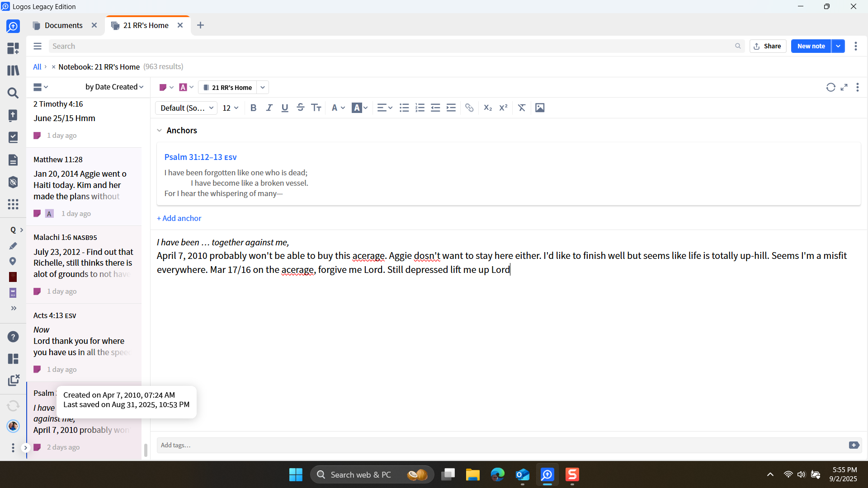Expand the note editor to full size
Image resolution: width=868 pixels, height=488 pixels.
pos(844,88)
